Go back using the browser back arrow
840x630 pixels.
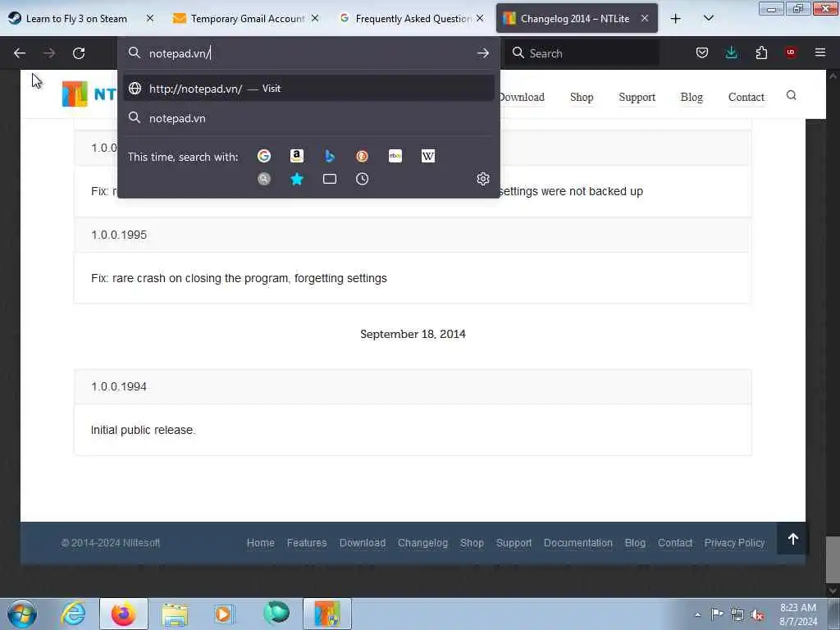point(20,53)
